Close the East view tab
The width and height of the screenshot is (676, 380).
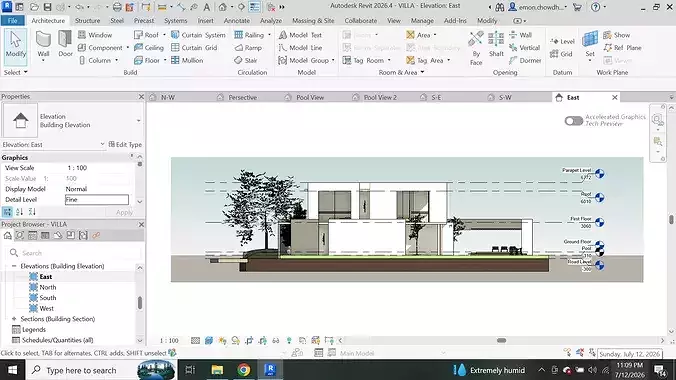coord(615,97)
